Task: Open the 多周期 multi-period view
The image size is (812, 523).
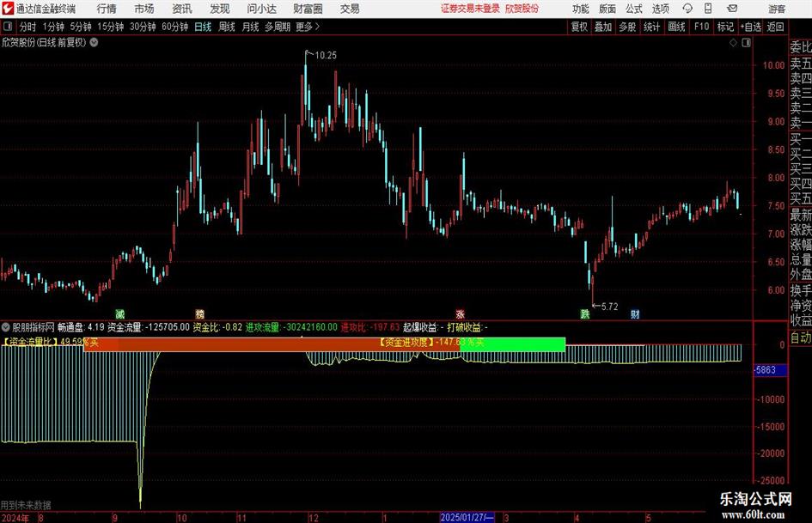Action: click(x=278, y=27)
